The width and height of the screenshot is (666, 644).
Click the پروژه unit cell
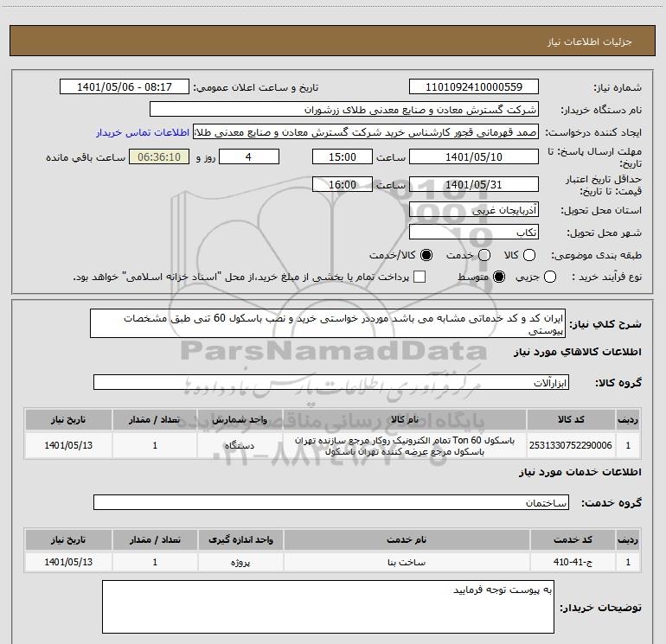pos(240,562)
